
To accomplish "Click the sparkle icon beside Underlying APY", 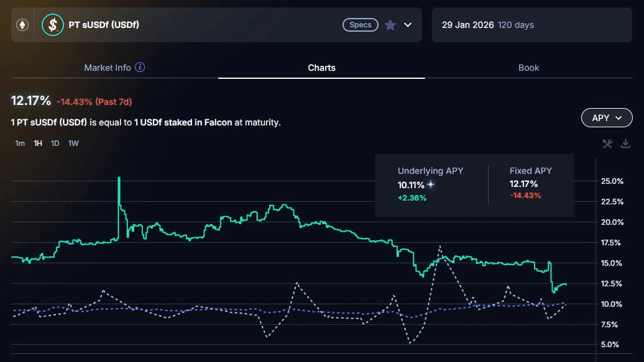I will click(x=430, y=184).
